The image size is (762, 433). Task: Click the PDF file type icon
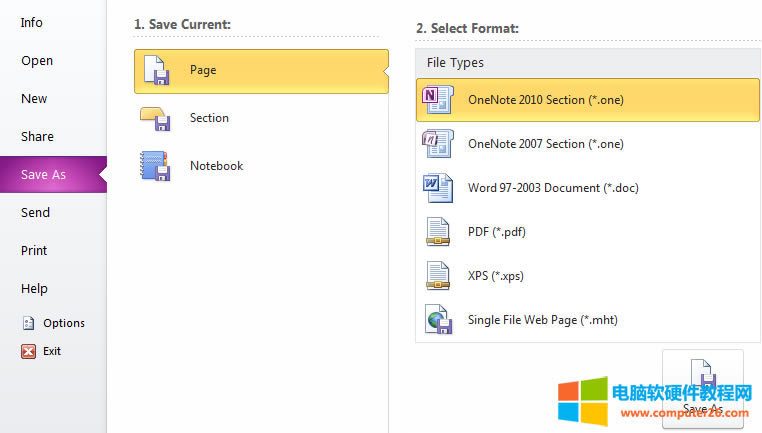click(x=438, y=232)
